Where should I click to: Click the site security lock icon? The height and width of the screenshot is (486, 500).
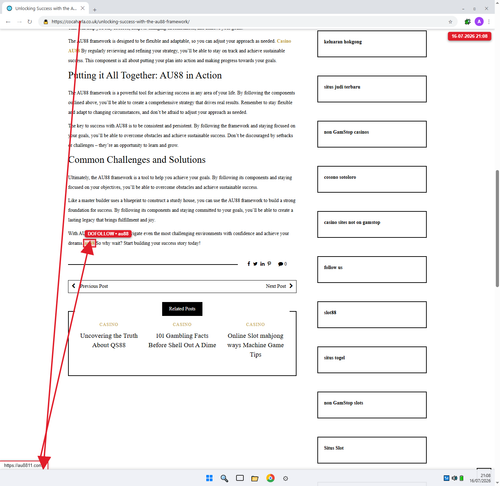tap(46, 22)
